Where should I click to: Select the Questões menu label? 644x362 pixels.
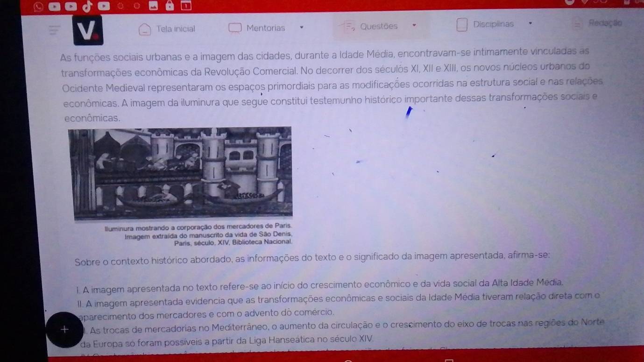tap(379, 26)
